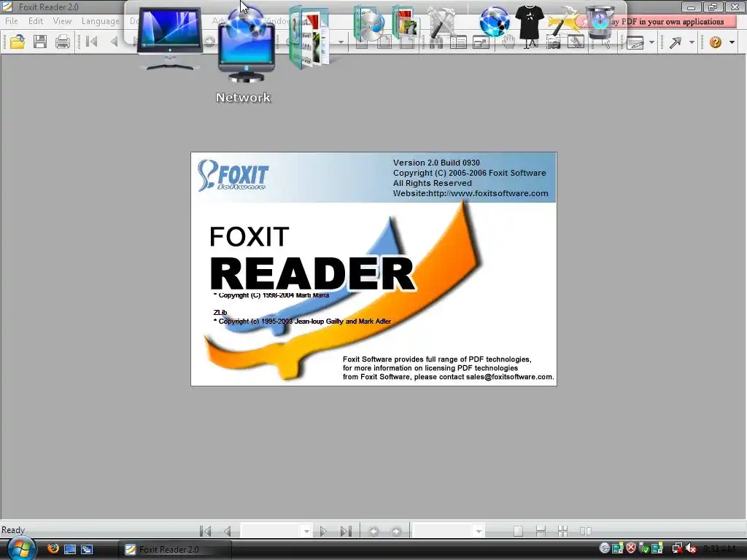Click the foxitsoftware.com website link
The image size is (747, 560).
click(488, 193)
